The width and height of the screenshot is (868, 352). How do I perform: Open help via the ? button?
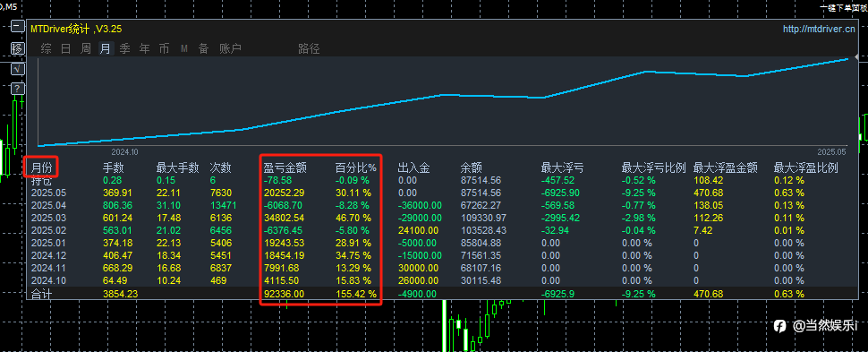coord(18,89)
